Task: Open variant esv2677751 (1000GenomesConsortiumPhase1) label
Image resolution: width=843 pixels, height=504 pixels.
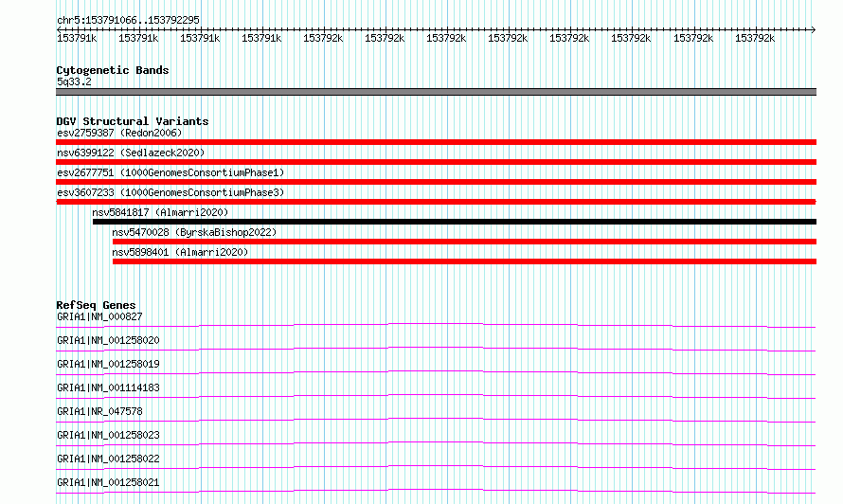Action: point(170,172)
